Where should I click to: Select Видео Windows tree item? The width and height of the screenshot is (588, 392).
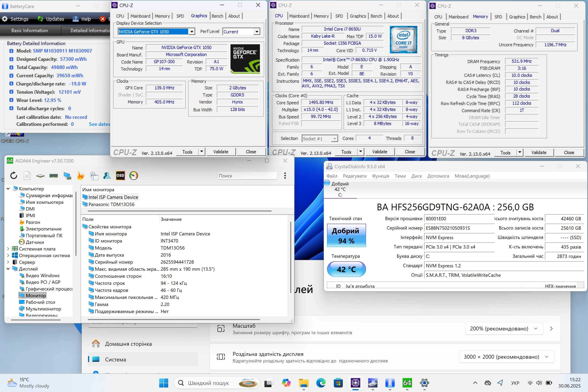43,276
